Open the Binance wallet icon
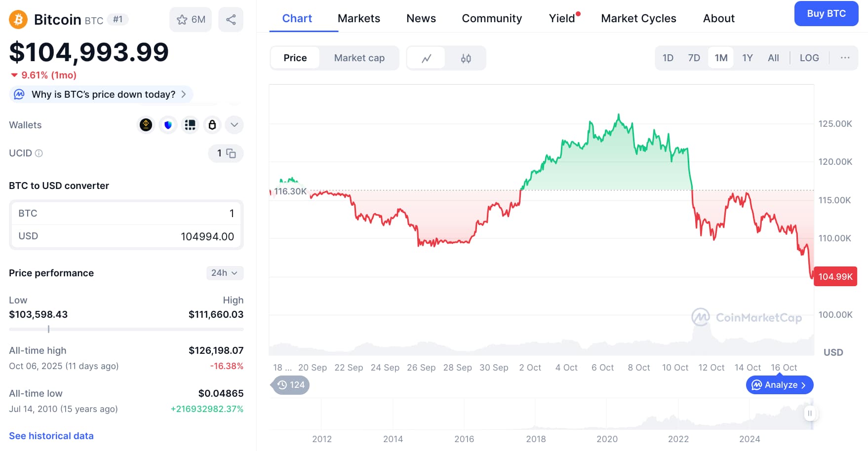Image resolution: width=868 pixels, height=451 pixels. click(146, 125)
